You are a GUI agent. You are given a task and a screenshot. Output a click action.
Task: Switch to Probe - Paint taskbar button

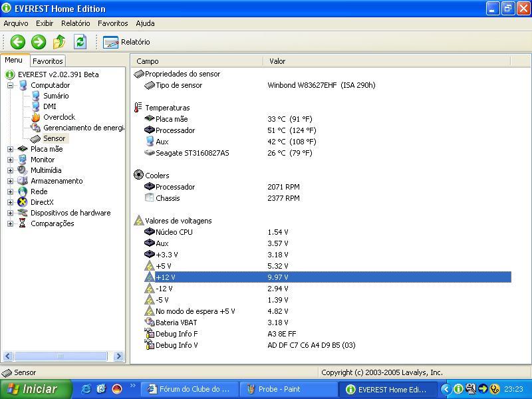point(289,389)
